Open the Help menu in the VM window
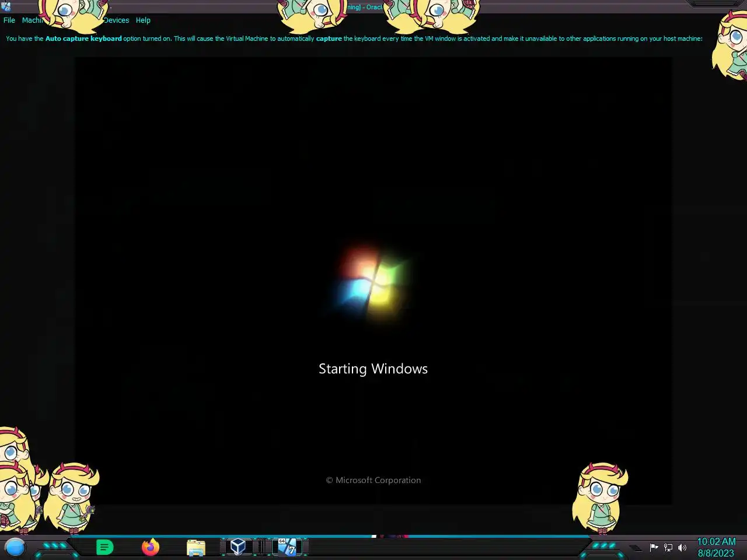Viewport: 747px width, 560px height. (x=143, y=20)
